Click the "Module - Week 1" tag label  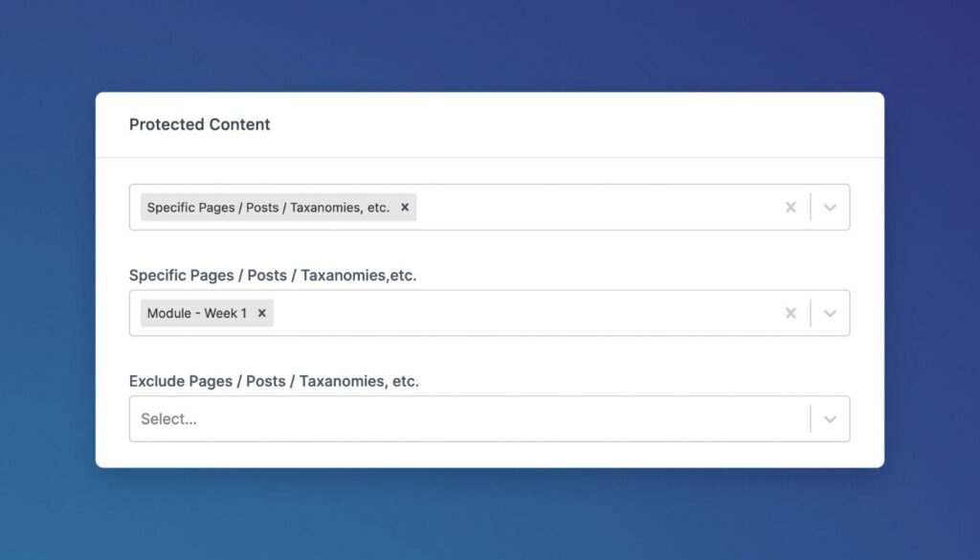click(197, 313)
